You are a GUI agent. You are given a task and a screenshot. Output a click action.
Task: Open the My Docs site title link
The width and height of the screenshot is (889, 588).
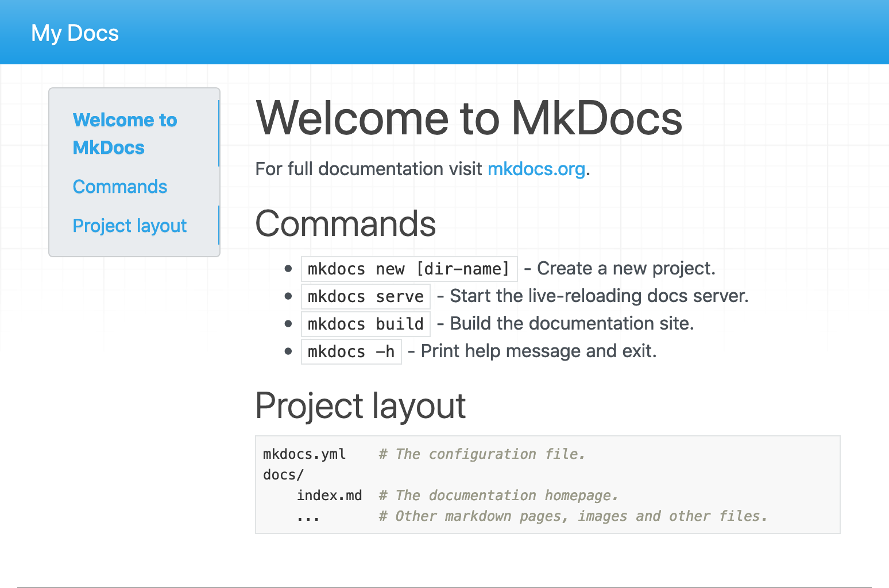75,33
